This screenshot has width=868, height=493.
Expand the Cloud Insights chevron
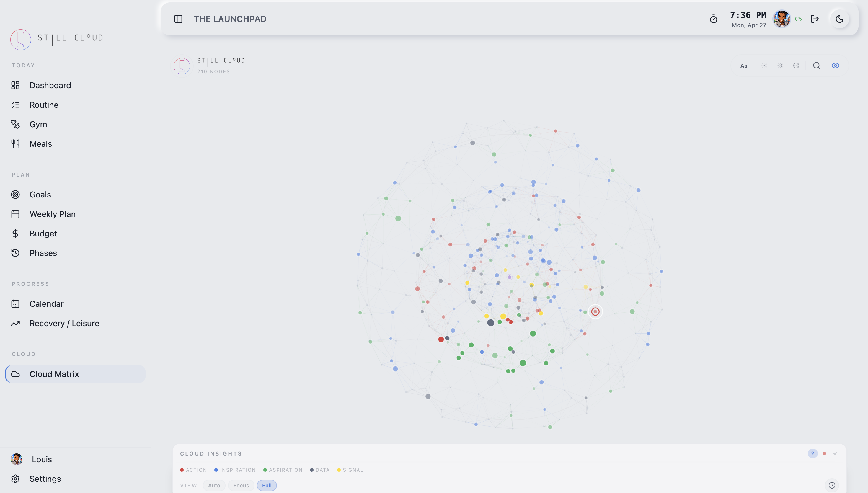[x=834, y=453]
